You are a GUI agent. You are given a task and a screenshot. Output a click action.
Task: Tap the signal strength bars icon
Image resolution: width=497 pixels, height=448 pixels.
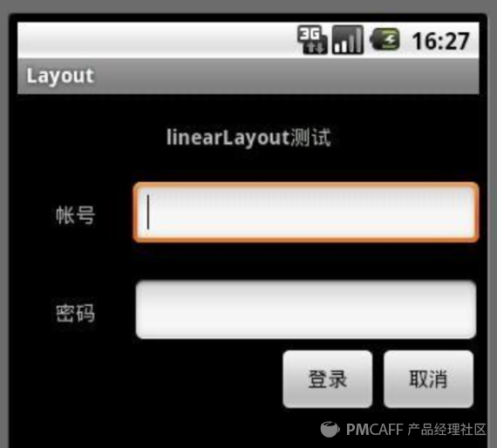pyautogui.click(x=348, y=40)
